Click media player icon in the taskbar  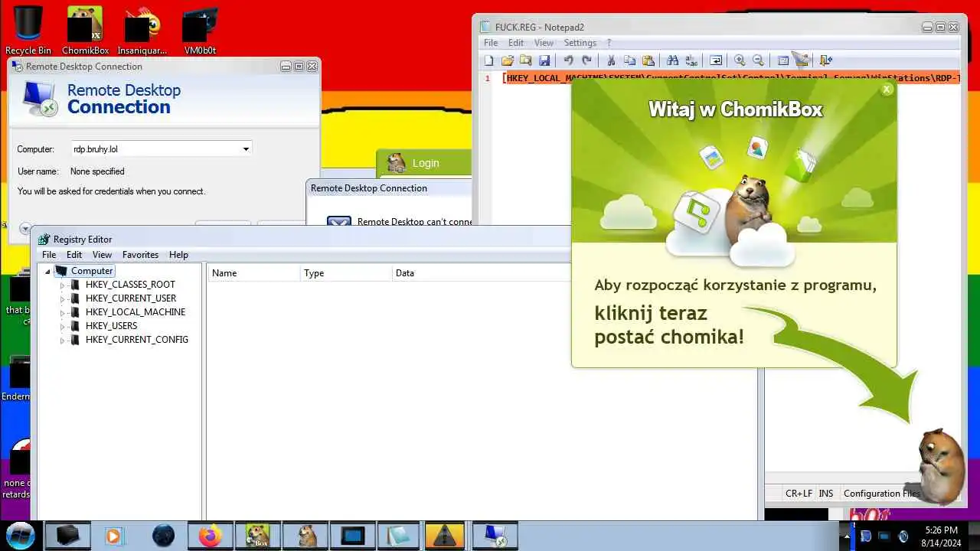113,536
